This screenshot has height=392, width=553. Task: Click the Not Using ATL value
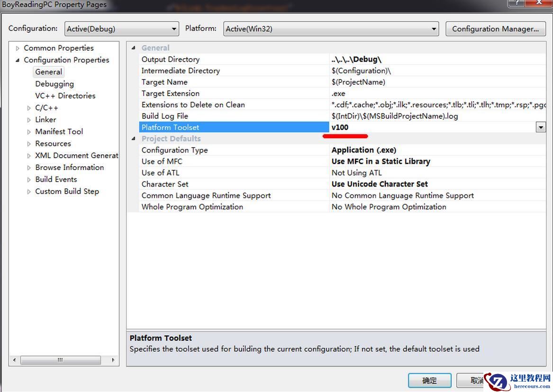coord(356,173)
